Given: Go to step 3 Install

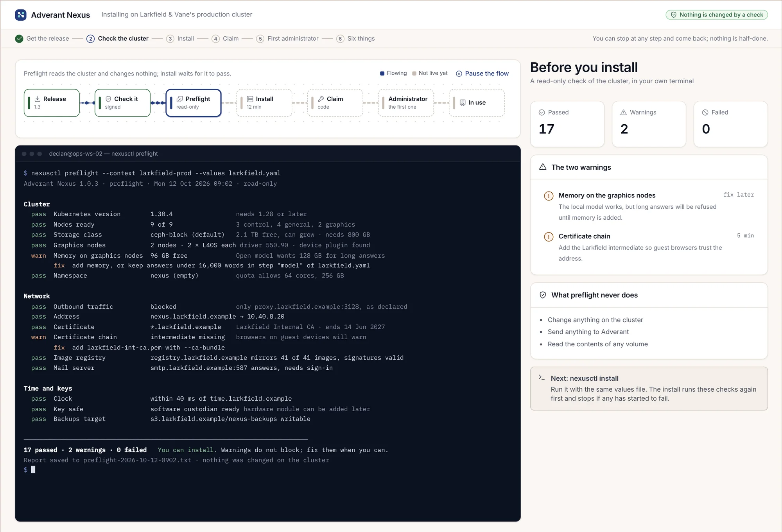Looking at the screenshot, I should [180, 39].
